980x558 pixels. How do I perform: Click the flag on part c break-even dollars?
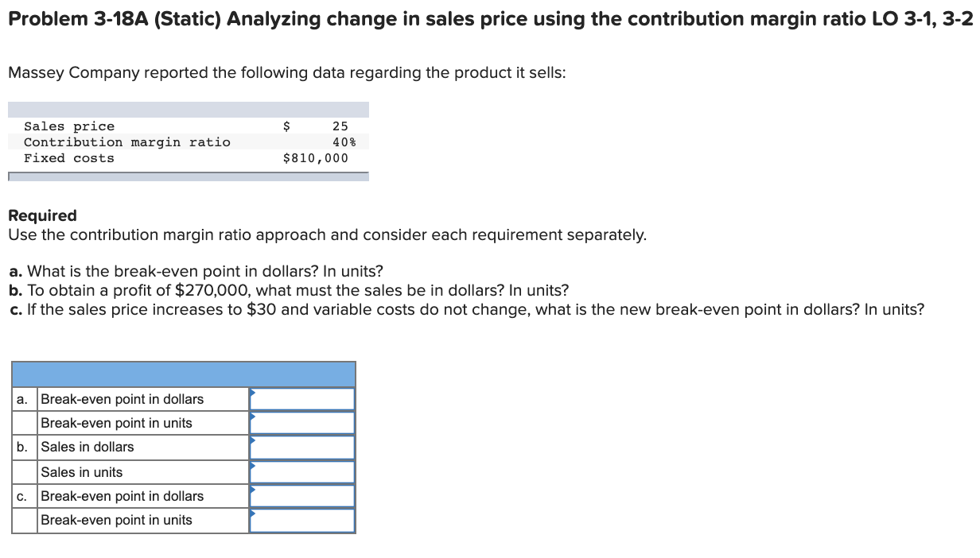tap(253, 491)
